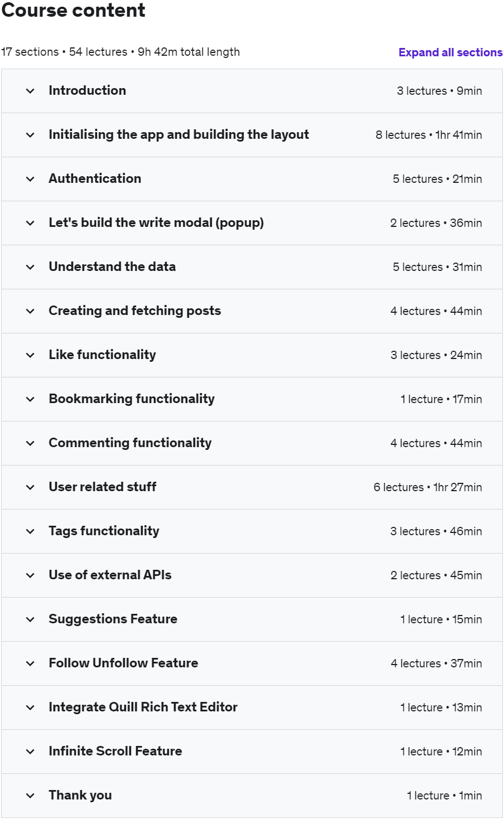Expand chevron for write modal section
Screen dimensions: 504x819
[30, 223]
